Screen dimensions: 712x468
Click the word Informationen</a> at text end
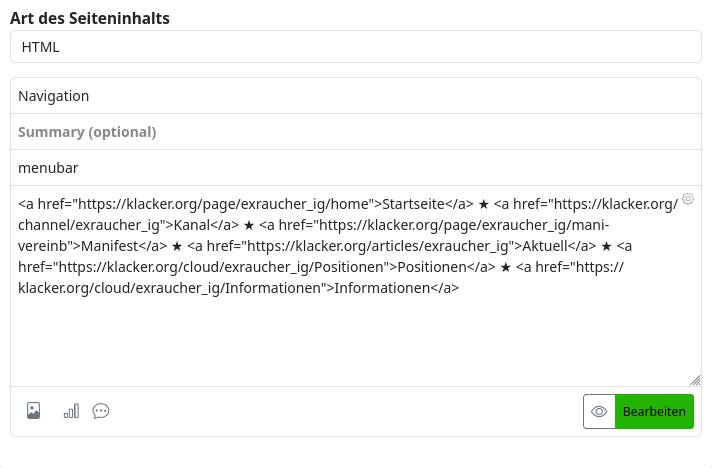[396, 288]
